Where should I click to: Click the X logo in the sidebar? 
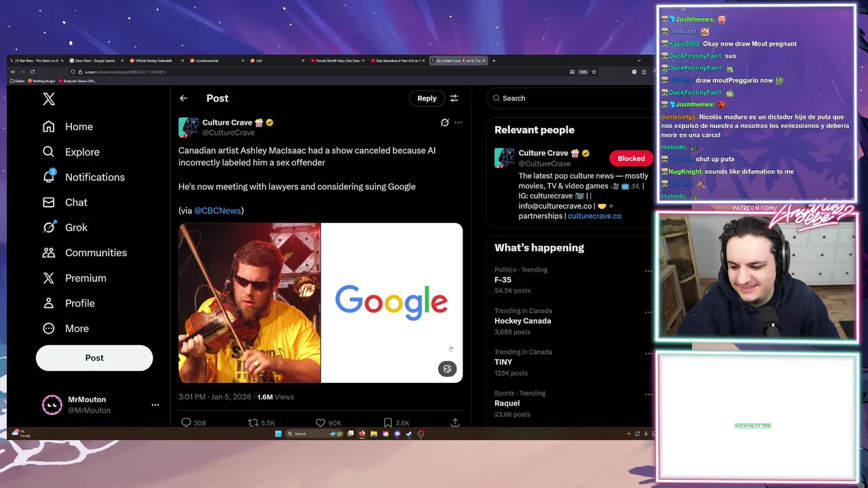click(49, 99)
